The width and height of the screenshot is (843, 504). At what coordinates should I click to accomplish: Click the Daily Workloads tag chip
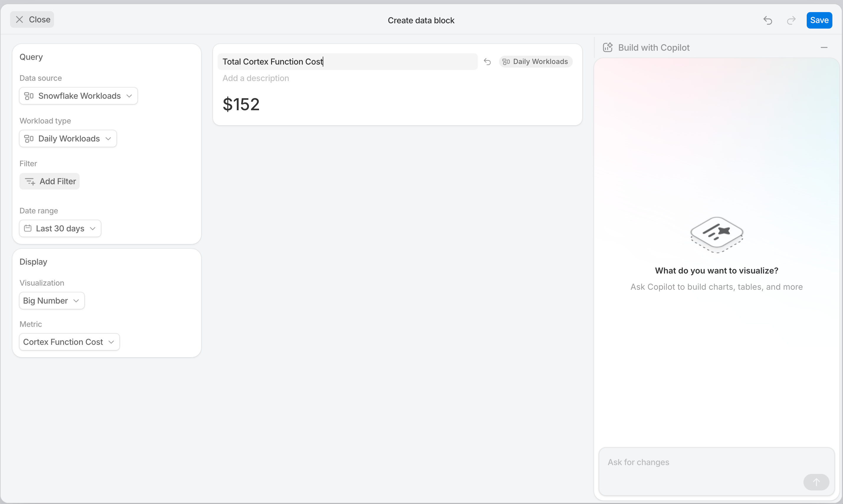pyautogui.click(x=535, y=62)
